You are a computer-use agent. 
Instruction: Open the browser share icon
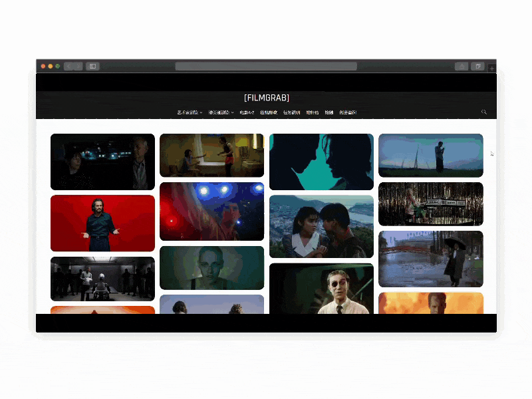[x=462, y=66]
